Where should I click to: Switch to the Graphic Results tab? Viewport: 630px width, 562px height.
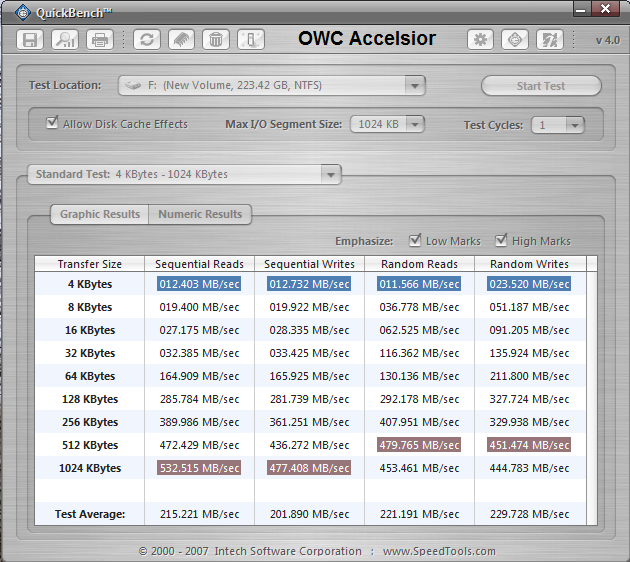99,214
